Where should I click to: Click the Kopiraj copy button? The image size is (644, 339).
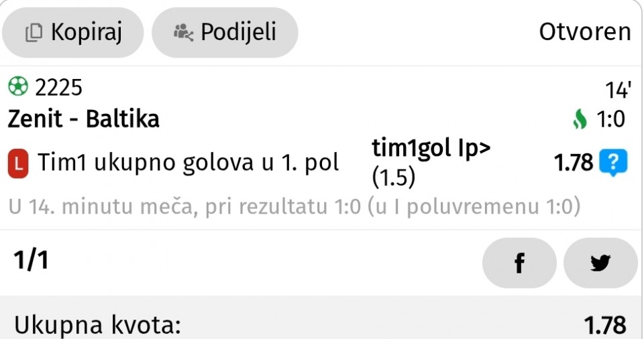tap(72, 32)
